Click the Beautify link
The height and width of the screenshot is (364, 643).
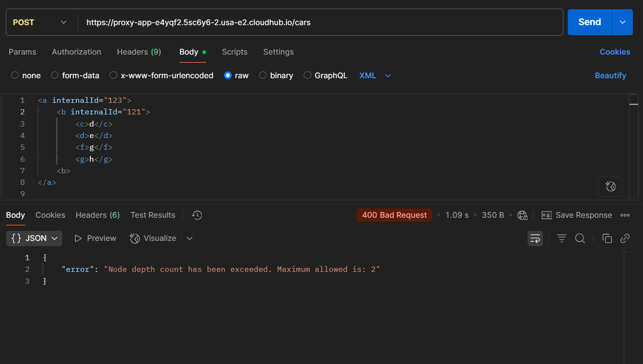(610, 75)
